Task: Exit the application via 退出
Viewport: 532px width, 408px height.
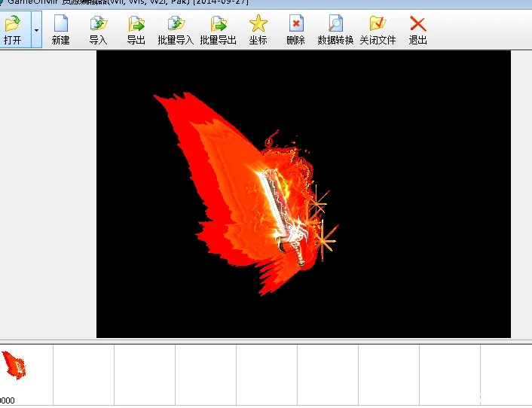Action: point(417,29)
